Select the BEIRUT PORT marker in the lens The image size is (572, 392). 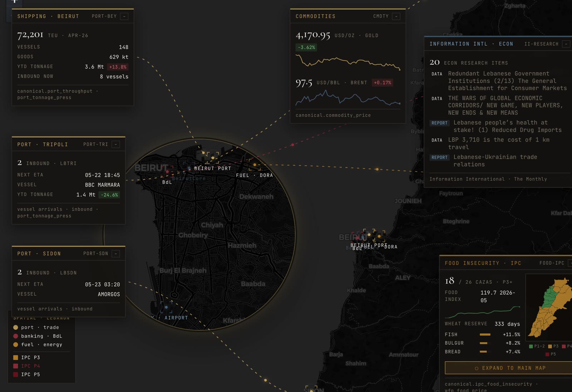213,158
